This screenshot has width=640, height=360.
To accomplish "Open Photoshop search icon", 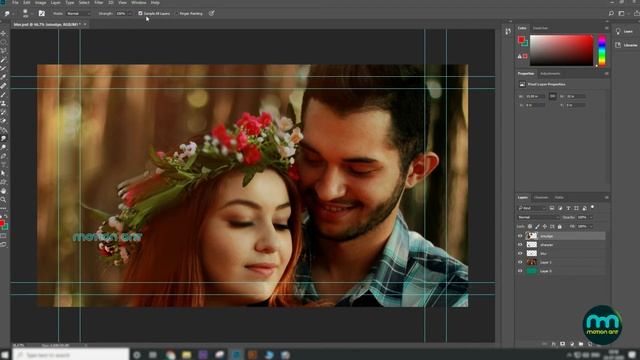I will click(x=611, y=13).
